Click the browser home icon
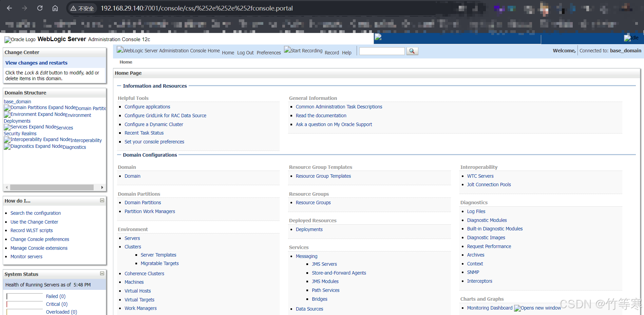 [55, 8]
